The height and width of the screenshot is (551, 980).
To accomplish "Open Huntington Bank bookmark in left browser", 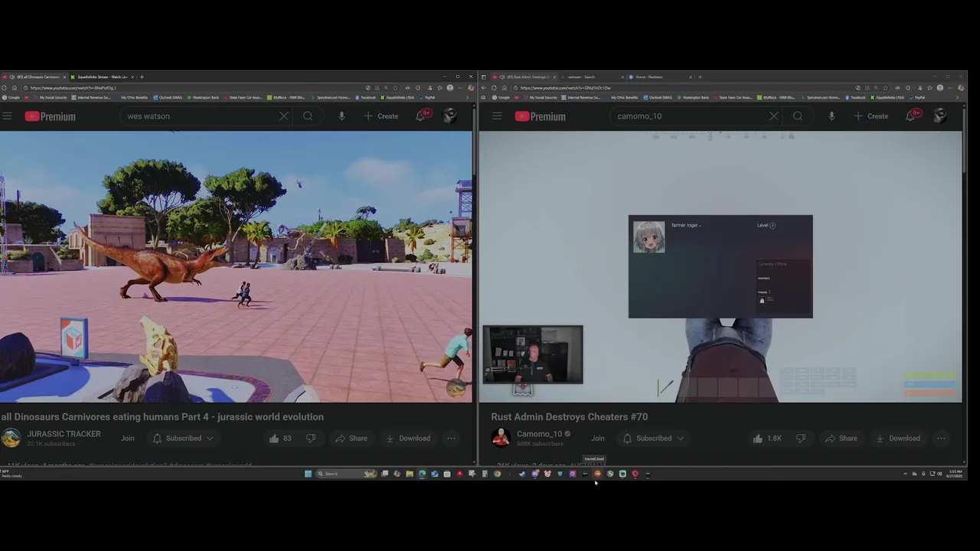I will [x=204, y=97].
